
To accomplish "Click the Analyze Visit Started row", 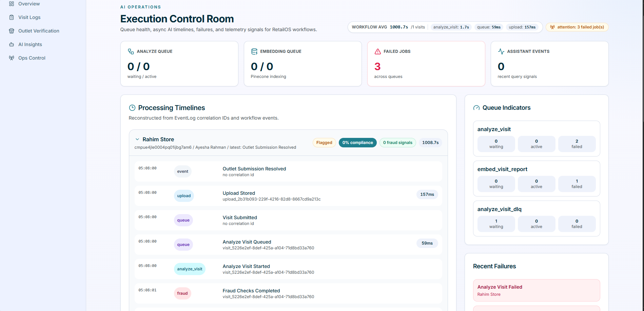I will (x=288, y=269).
